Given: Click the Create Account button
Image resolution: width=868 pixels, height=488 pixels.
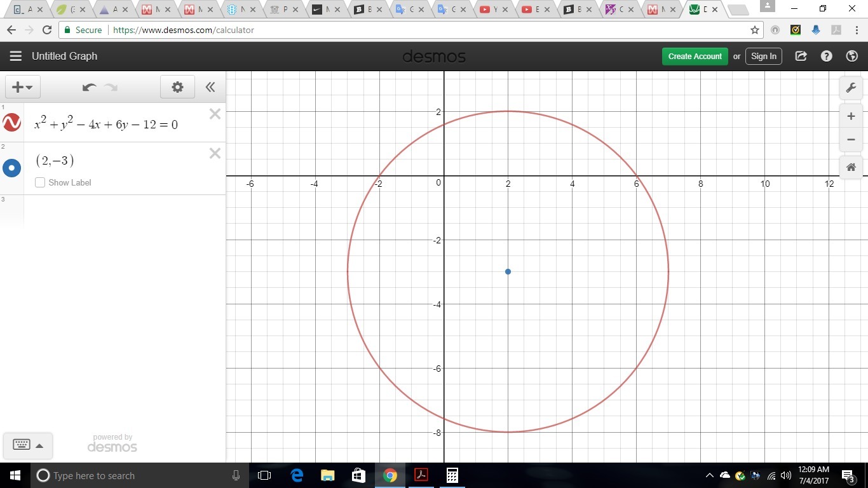Looking at the screenshot, I should 695,56.
